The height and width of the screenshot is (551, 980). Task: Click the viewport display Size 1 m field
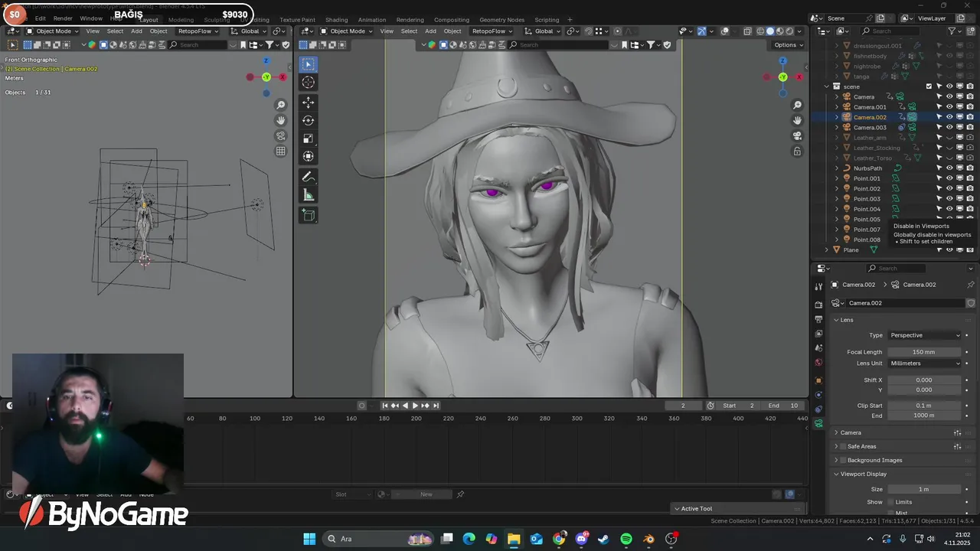(x=924, y=489)
